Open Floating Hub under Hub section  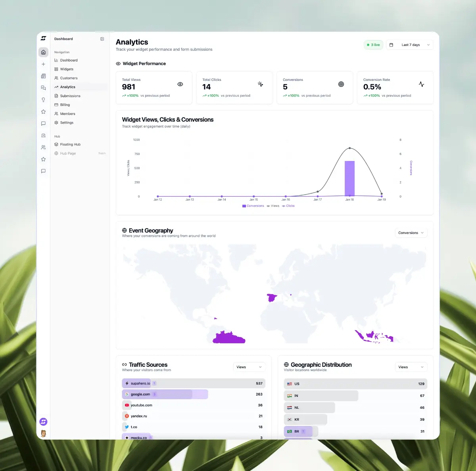click(x=70, y=144)
